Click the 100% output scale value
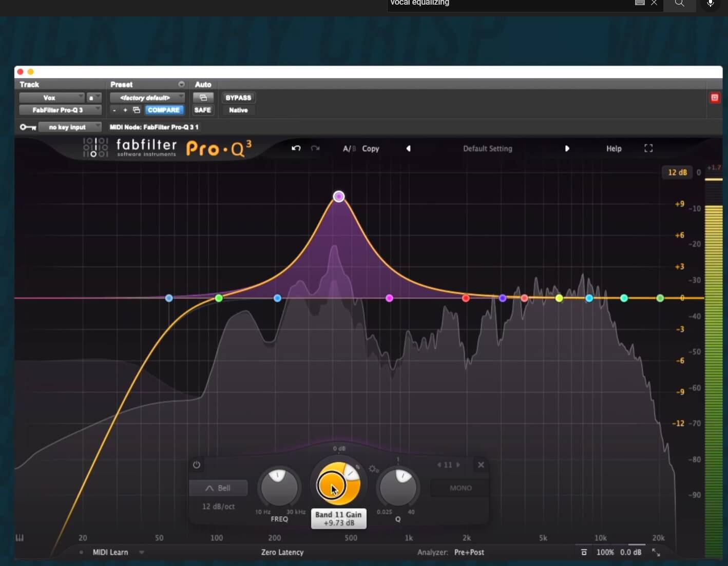Viewport: 728px width, 566px height. [605, 552]
